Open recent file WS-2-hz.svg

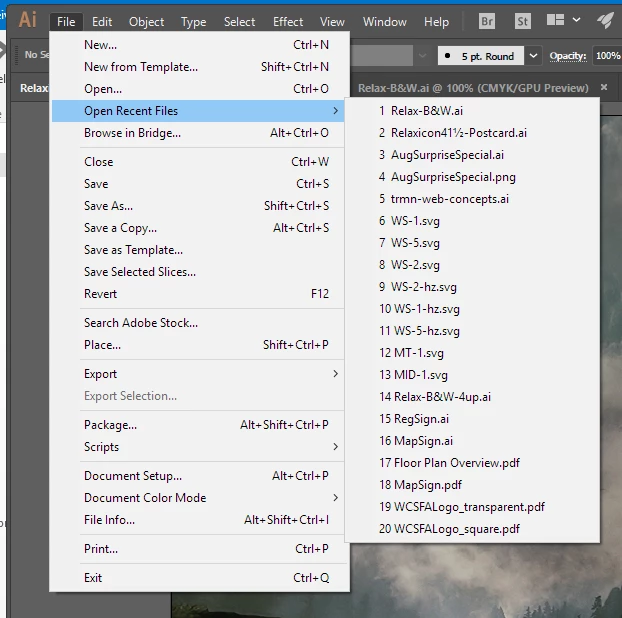point(472,287)
